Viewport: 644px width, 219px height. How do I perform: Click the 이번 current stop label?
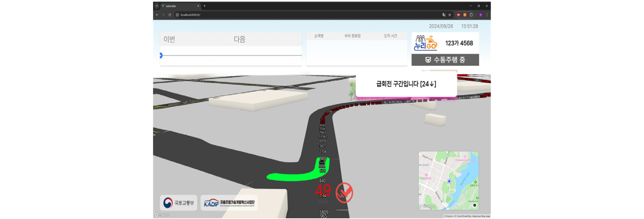169,39
